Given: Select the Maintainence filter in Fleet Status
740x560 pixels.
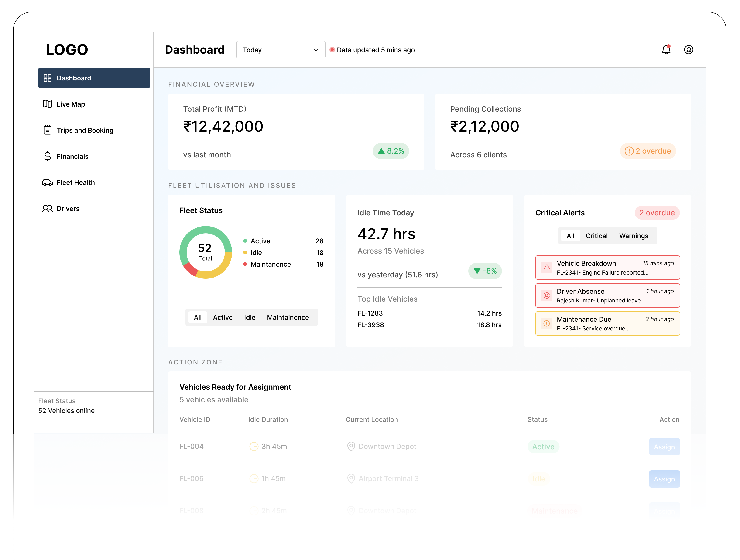Looking at the screenshot, I should 288,317.
